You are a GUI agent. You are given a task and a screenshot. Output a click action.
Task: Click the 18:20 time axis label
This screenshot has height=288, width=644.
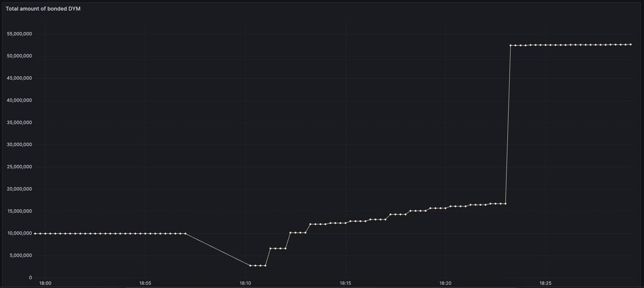tap(445, 283)
